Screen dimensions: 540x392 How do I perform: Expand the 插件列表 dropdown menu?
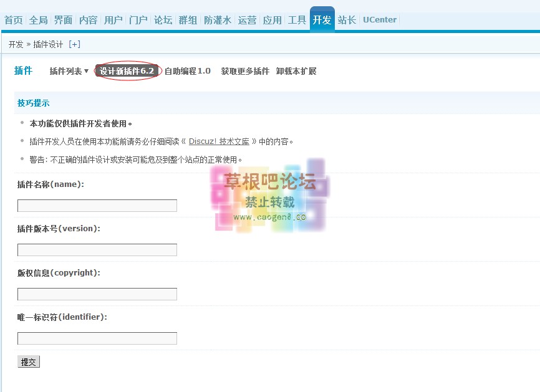tap(69, 71)
